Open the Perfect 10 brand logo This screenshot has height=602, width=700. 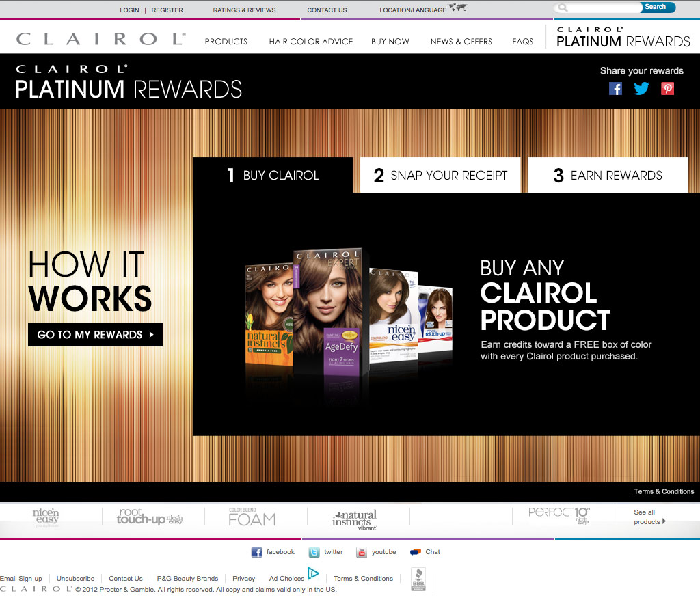tap(559, 515)
